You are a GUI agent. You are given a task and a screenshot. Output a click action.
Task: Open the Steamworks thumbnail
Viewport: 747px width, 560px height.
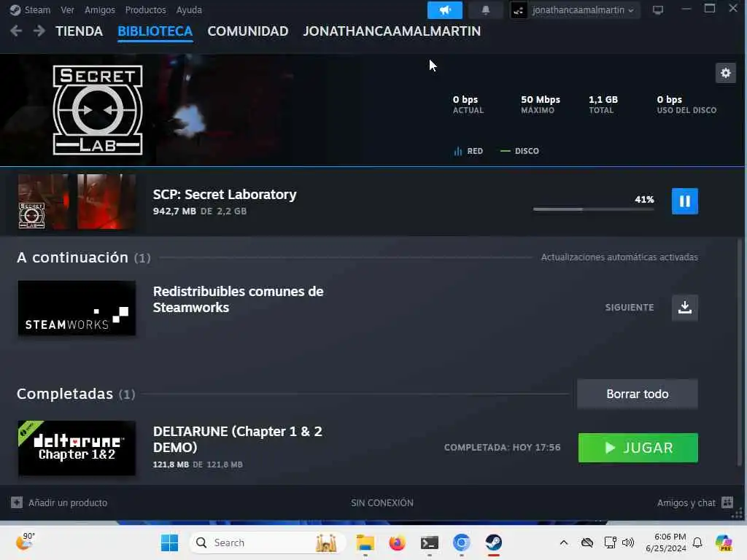coord(77,308)
